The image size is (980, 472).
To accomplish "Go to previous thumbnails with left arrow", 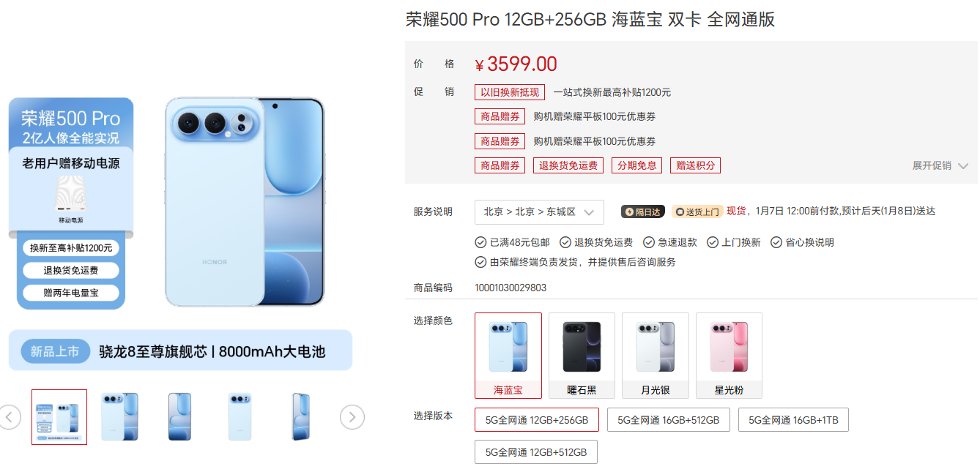I will tap(10, 417).
